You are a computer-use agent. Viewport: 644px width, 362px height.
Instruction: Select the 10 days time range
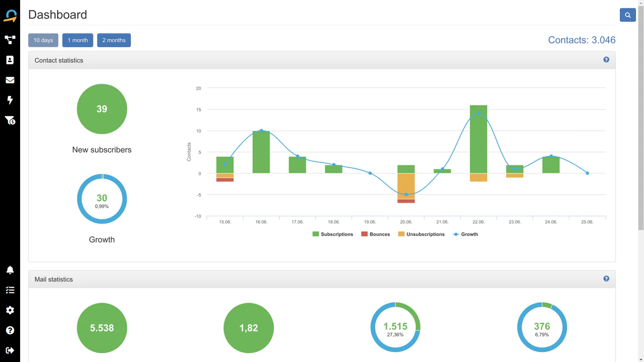43,40
